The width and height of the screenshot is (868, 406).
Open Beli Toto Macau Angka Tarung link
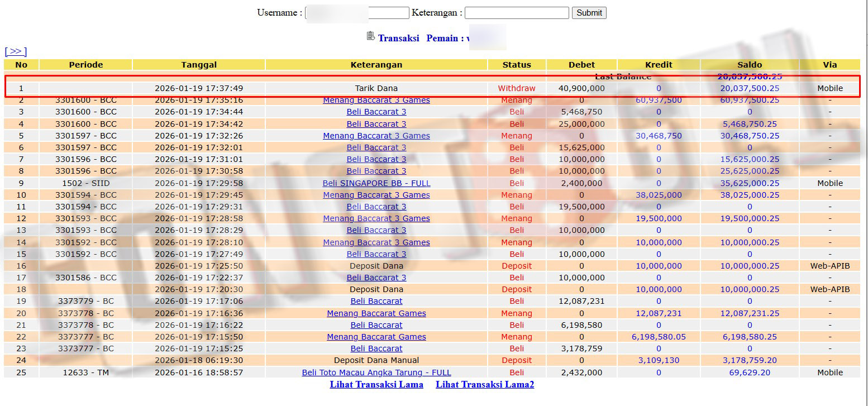tap(376, 372)
